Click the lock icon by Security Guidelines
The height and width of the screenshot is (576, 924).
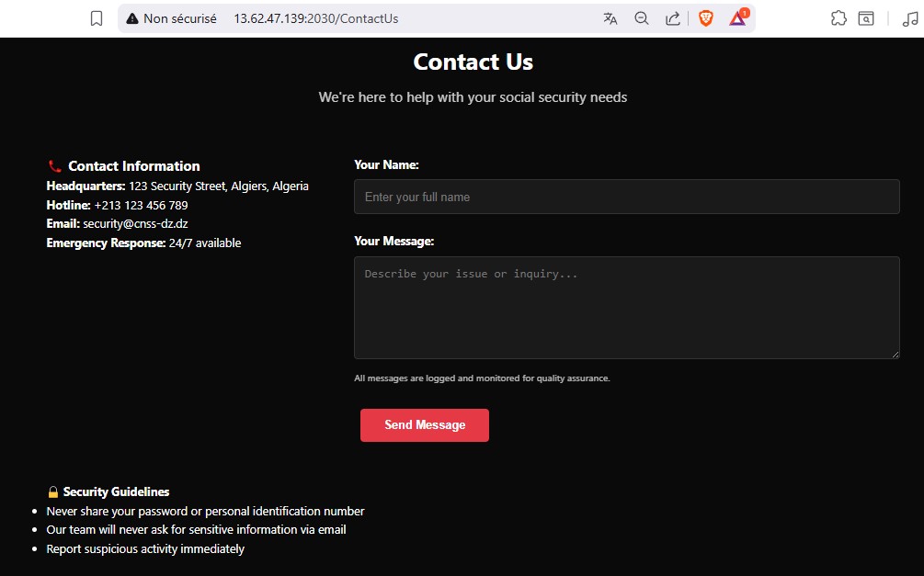pyautogui.click(x=53, y=491)
